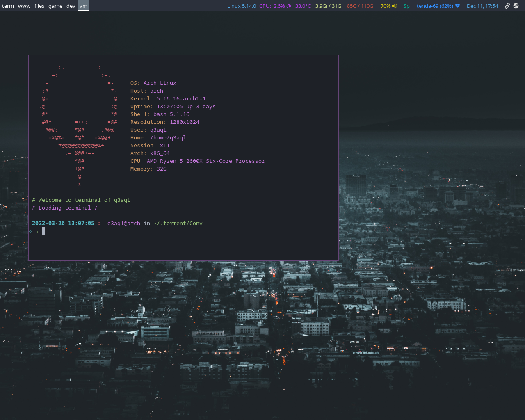Click the paperclip tray icon

click(x=507, y=6)
